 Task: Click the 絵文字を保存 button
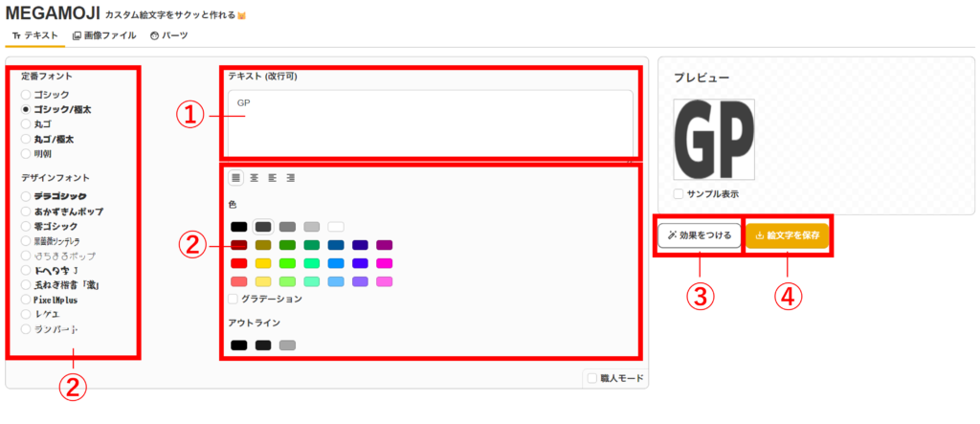787,236
